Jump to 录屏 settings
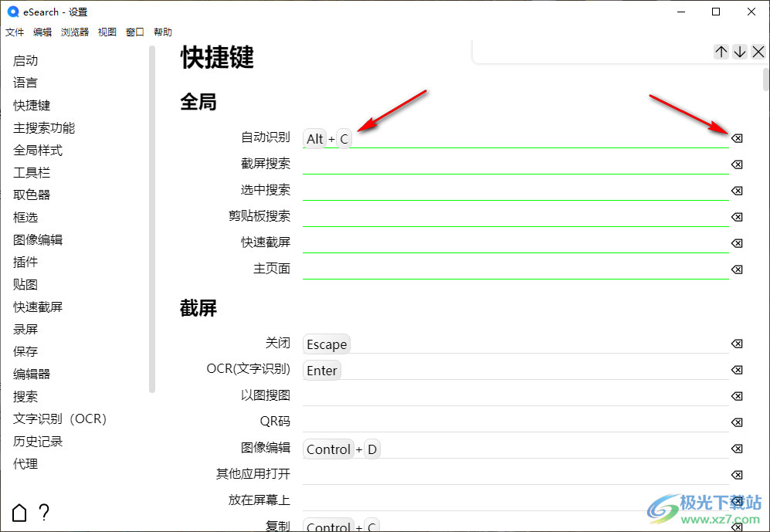 (25, 329)
